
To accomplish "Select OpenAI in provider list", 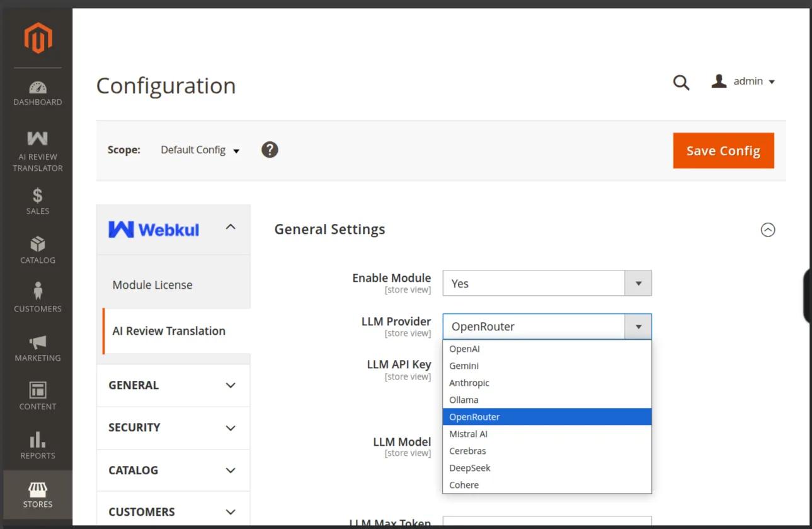I will [547, 349].
